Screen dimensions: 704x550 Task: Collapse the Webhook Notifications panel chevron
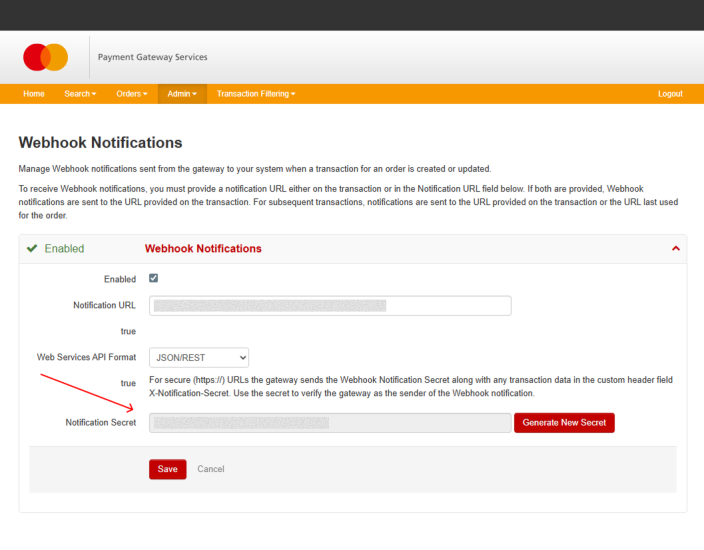coord(675,248)
